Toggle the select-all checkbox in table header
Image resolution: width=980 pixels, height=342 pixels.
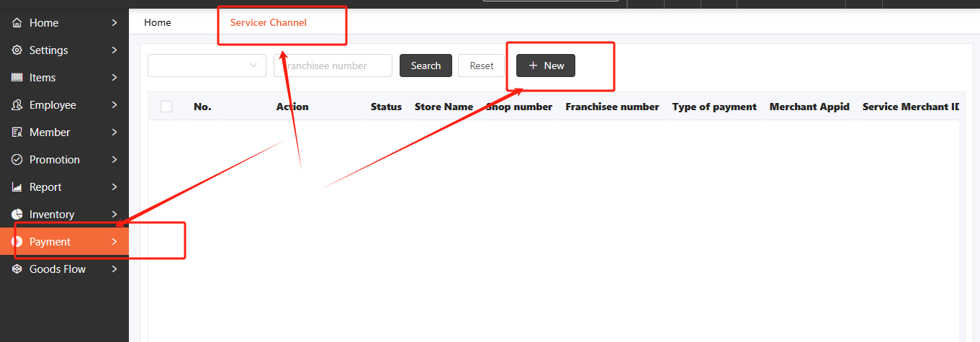[166, 107]
